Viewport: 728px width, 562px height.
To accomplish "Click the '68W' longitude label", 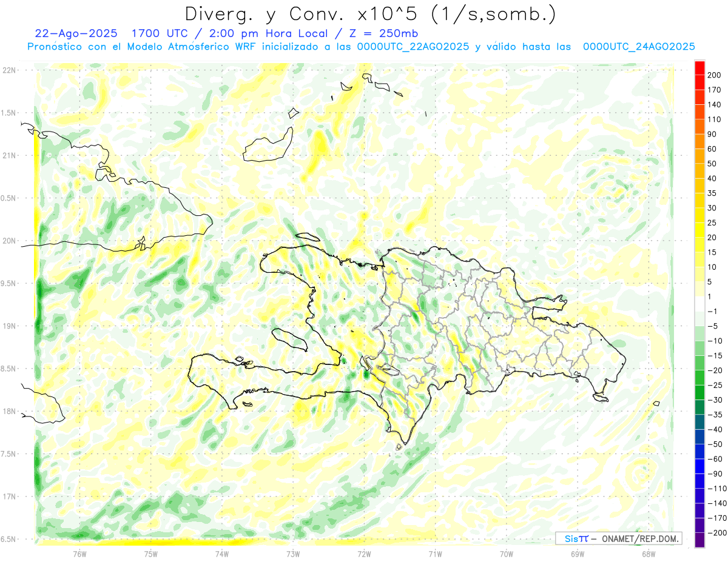I will click(x=648, y=554).
